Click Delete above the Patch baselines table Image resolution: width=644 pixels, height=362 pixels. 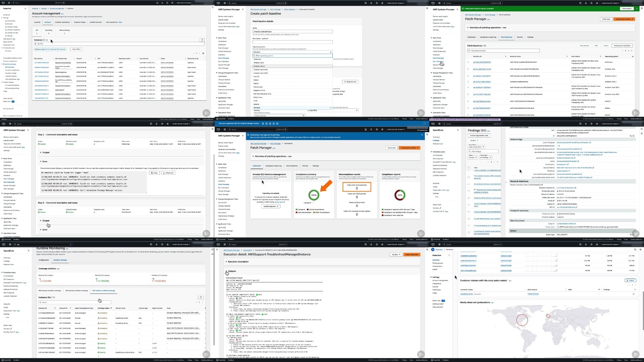coord(606,45)
